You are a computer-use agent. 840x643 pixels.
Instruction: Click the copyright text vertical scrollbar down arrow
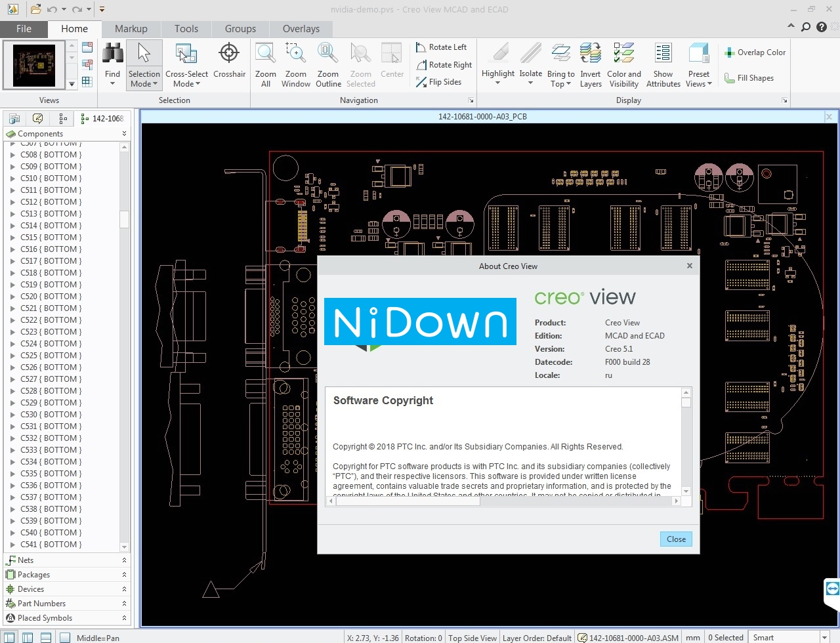tap(686, 491)
